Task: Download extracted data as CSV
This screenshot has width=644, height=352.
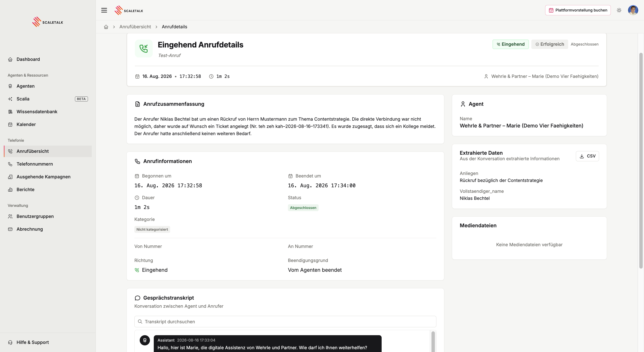Action: pyautogui.click(x=587, y=156)
